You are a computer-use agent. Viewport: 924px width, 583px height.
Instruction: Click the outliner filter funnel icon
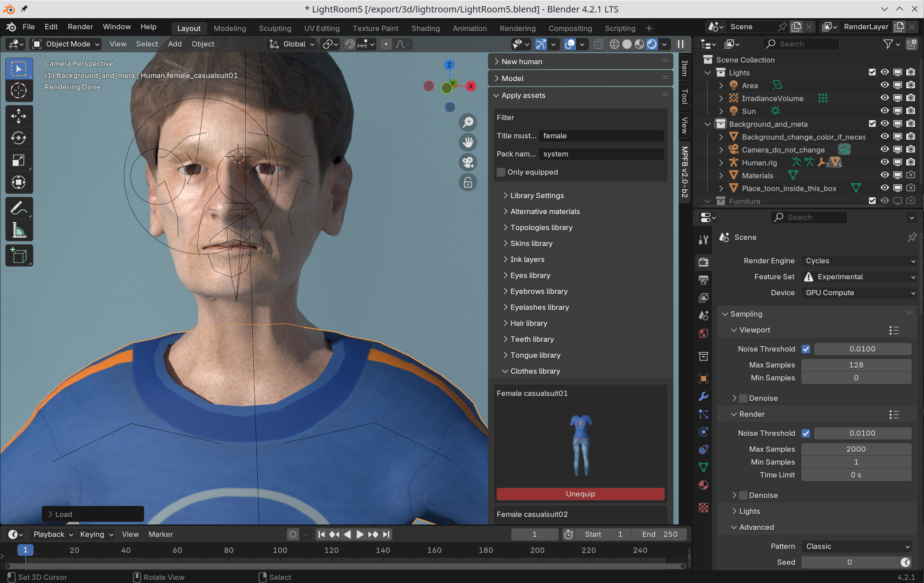(x=888, y=44)
